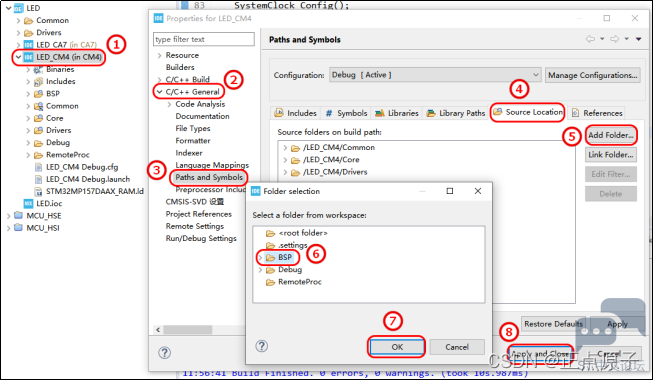Image resolution: width=654 pixels, height=381 pixels.
Task: Select the LED_CA7 project icon
Action: point(28,45)
